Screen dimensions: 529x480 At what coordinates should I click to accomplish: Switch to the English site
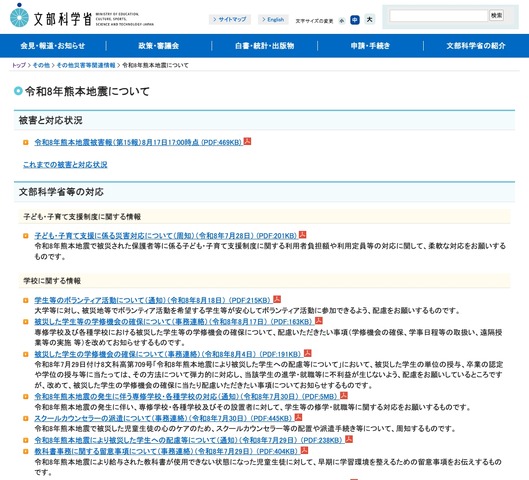273,20
